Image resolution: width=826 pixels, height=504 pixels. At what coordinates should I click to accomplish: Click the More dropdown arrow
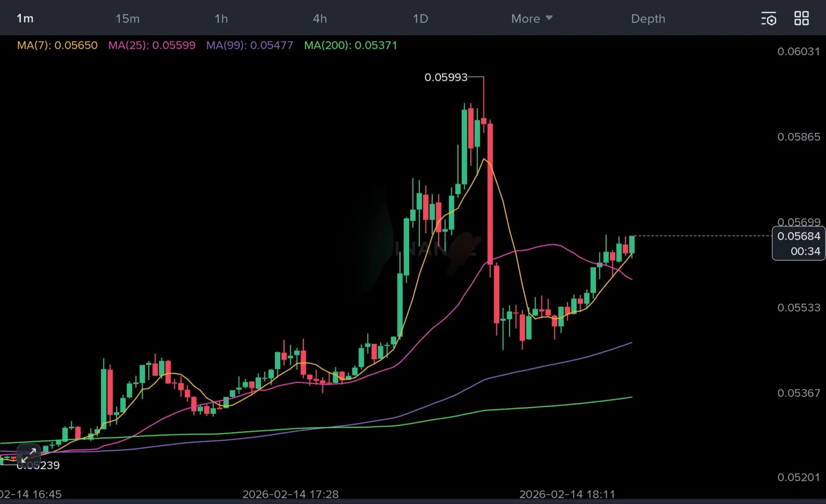point(549,18)
